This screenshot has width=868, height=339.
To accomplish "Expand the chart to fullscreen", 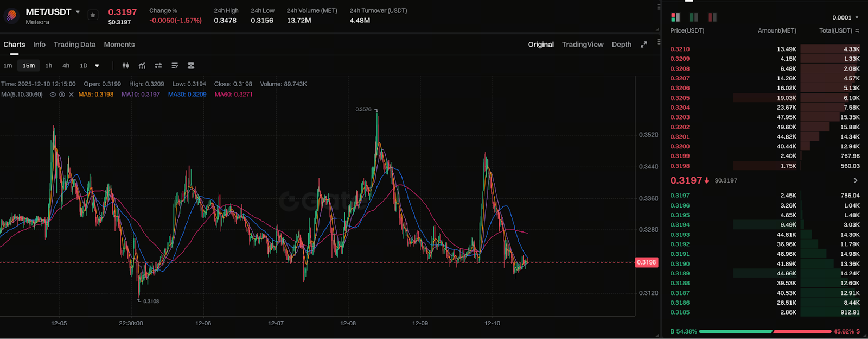I will click(643, 45).
